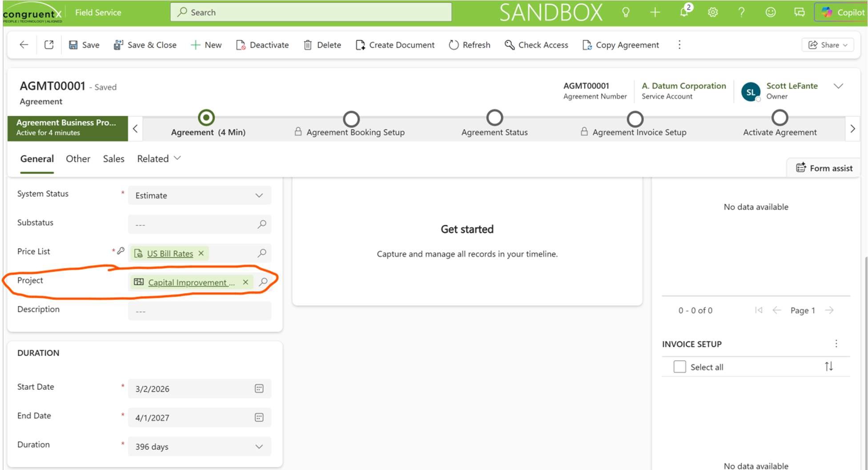Click into the top Search box
Image resolution: width=868 pixels, height=470 pixels.
tap(311, 12)
